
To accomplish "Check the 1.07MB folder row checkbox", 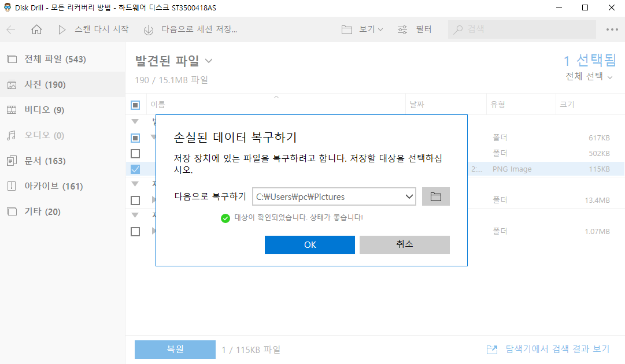I will (x=135, y=231).
